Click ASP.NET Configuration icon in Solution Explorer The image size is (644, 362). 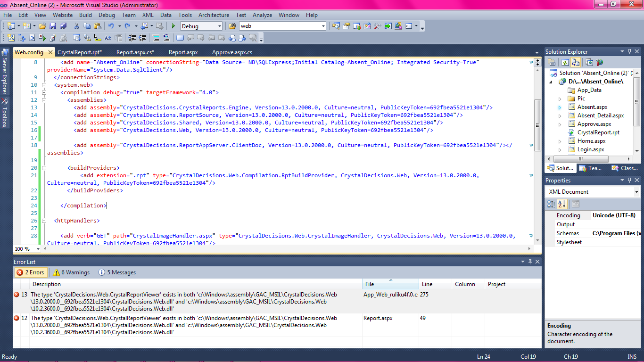(x=600, y=62)
